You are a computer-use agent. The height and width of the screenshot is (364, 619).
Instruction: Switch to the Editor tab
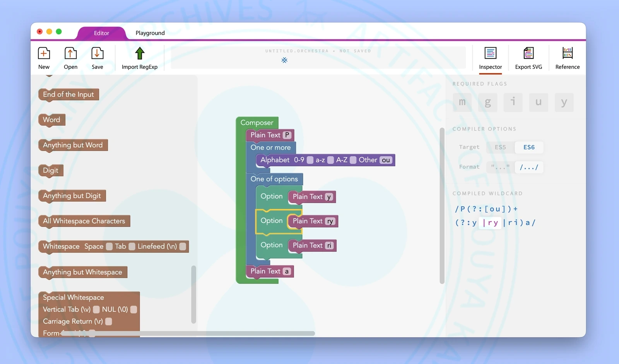(x=101, y=33)
